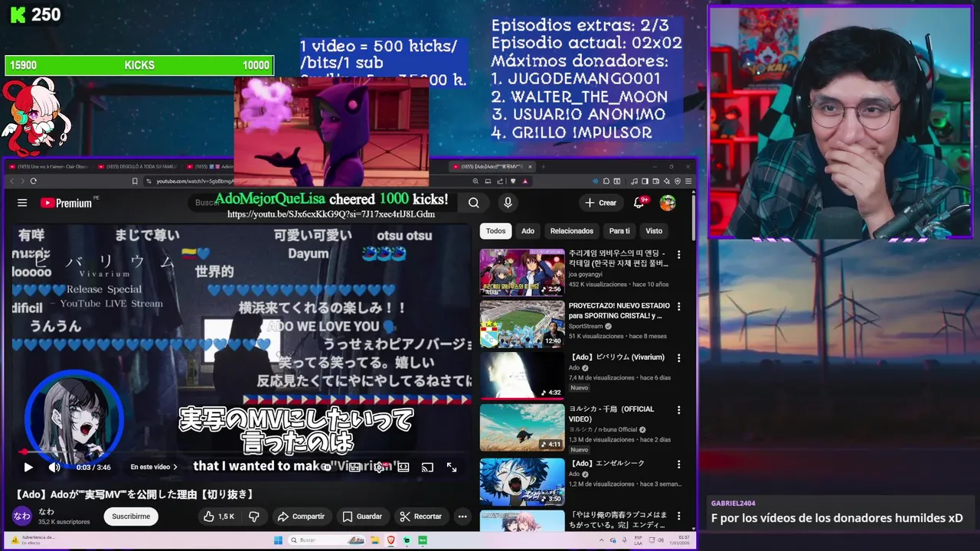Open options for ヨルシカ 千鳥 video
This screenshot has width=980, height=551.
click(678, 410)
